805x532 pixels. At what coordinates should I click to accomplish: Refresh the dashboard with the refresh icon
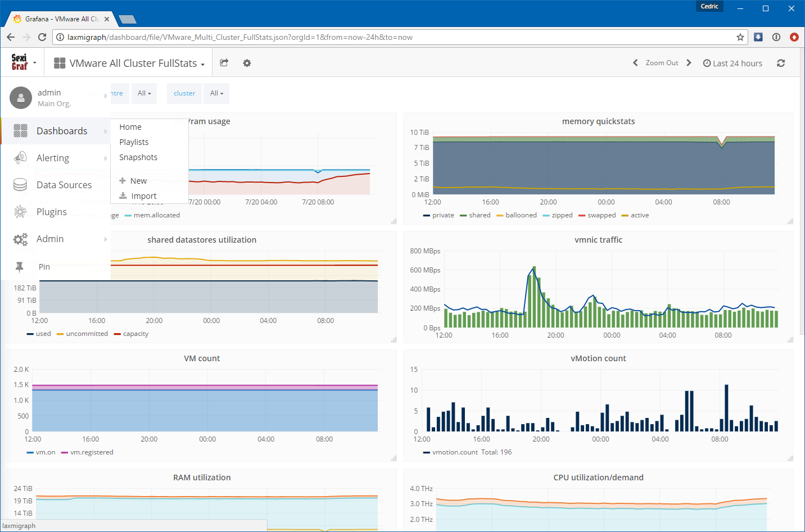tap(781, 63)
